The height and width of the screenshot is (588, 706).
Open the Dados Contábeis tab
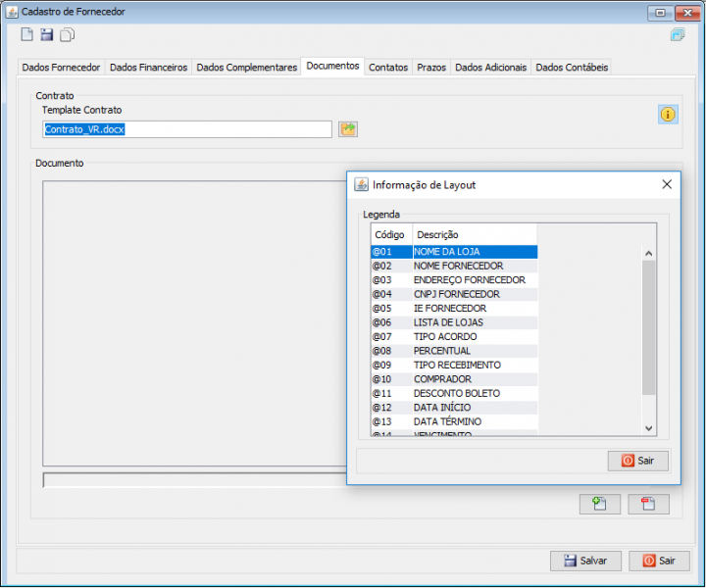coord(572,68)
